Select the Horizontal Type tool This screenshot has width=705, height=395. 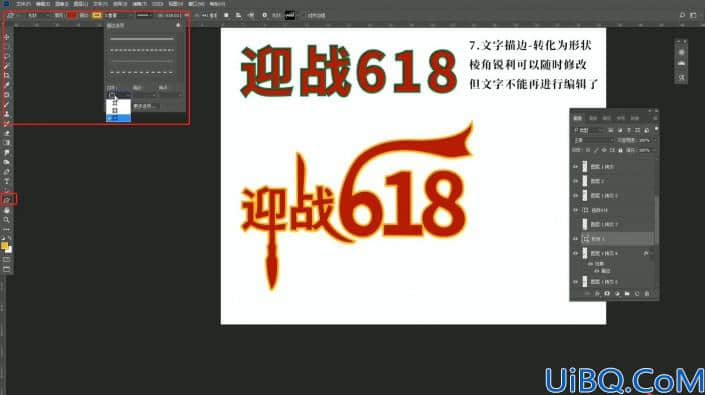6,182
